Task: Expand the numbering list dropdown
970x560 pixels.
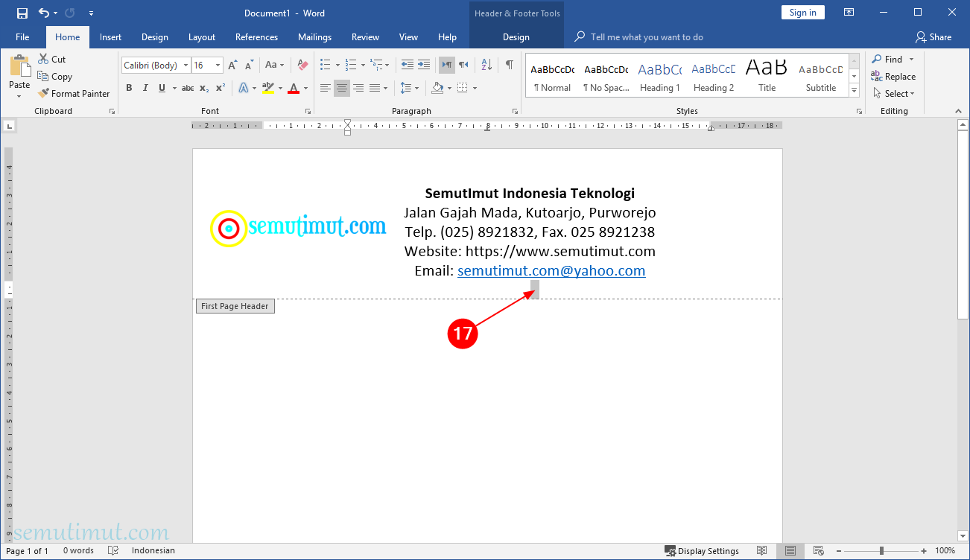Action: tap(363, 65)
